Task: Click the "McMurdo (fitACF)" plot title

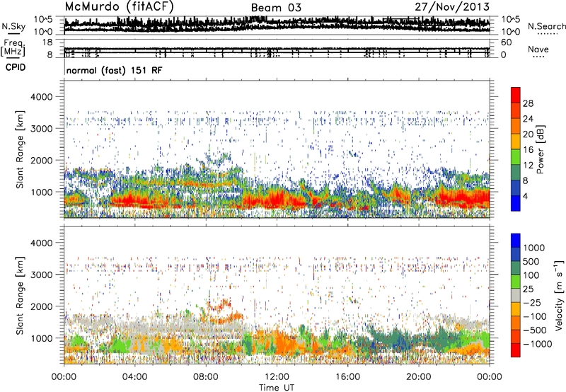Action: (x=119, y=7)
